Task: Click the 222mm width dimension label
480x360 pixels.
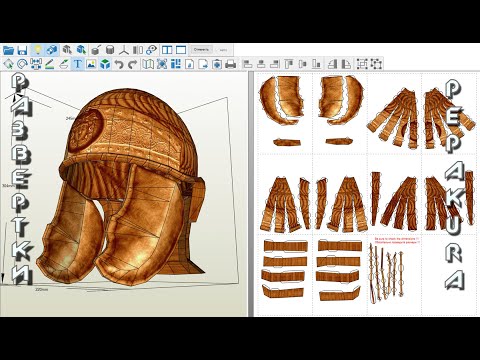Action: [42, 290]
